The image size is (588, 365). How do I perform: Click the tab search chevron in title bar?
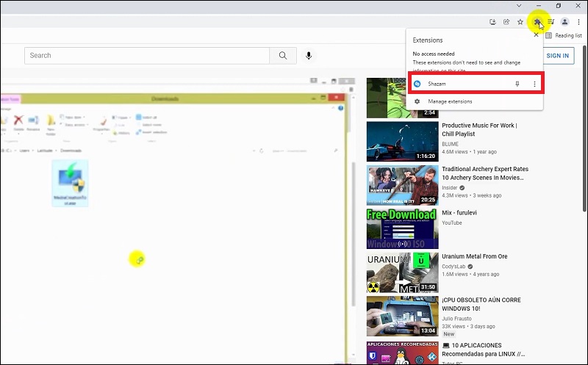click(519, 6)
